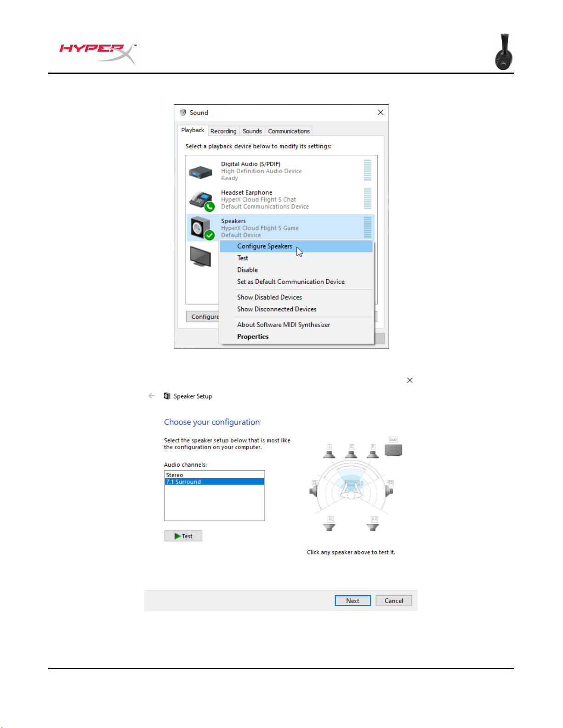This screenshot has width=563, height=728.
Task: Test the front left speaker icon
Action: tap(330, 453)
